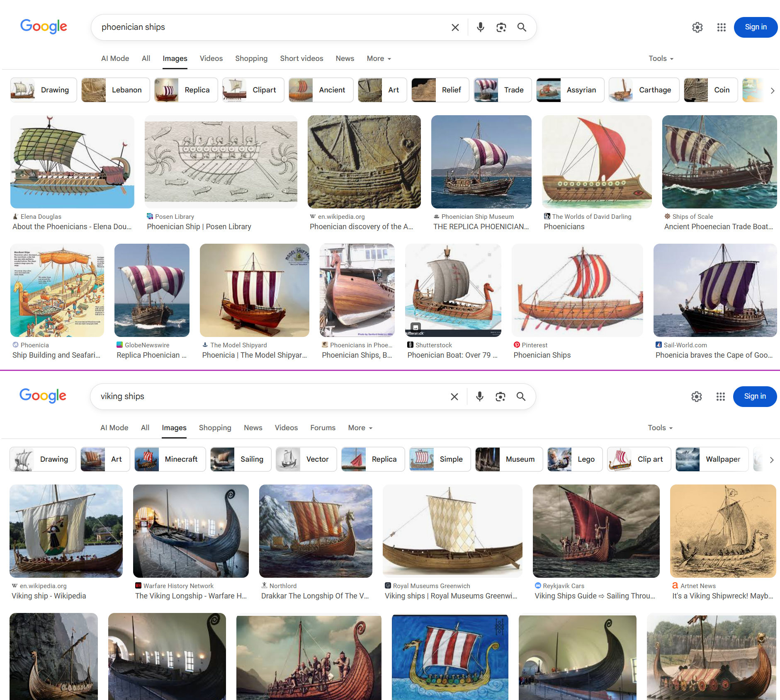Open 'Drakkar The Longship Of The V...' link
The image size is (780, 700).
coord(315,596)
